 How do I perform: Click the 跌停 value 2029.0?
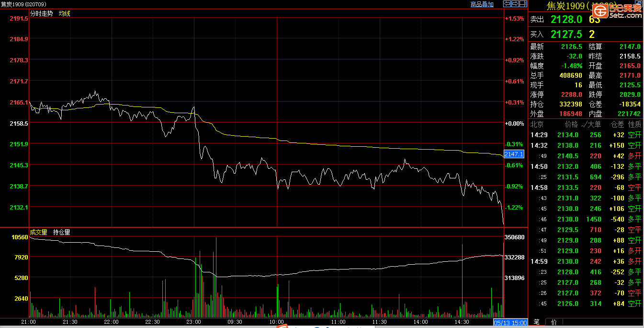(630, 94)
